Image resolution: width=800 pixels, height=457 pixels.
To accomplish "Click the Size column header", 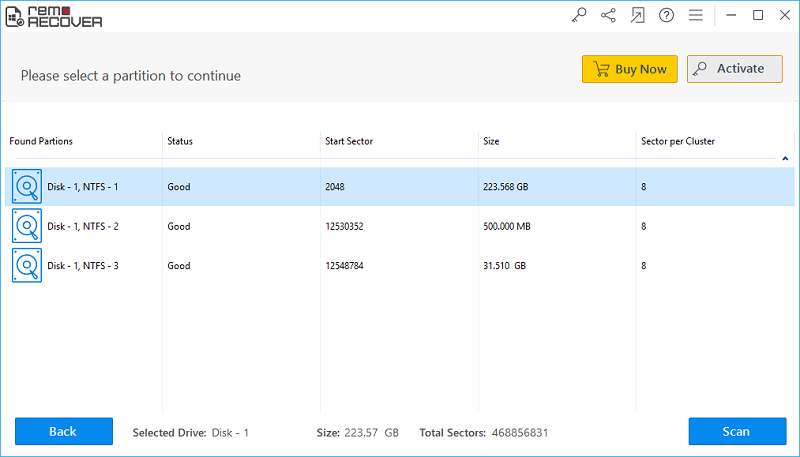I will (x=492, y=141).
